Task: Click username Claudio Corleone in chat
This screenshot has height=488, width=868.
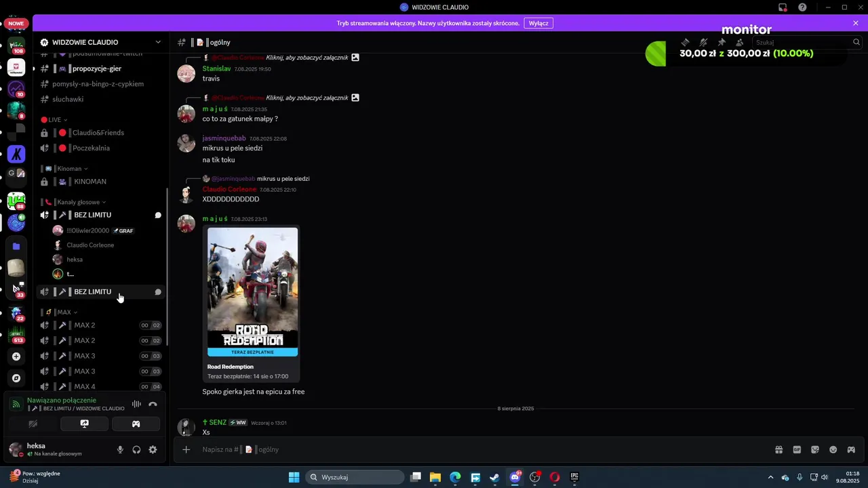Action: tap(229, 190)
